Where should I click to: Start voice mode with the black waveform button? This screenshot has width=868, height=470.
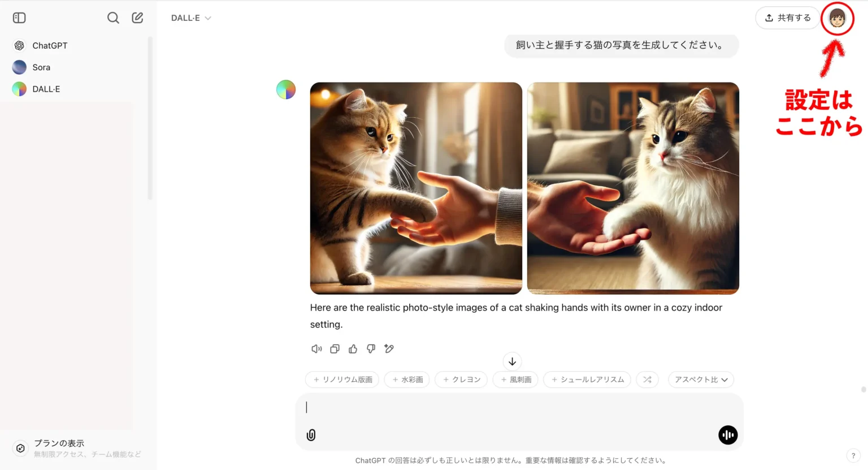[728, 435]
